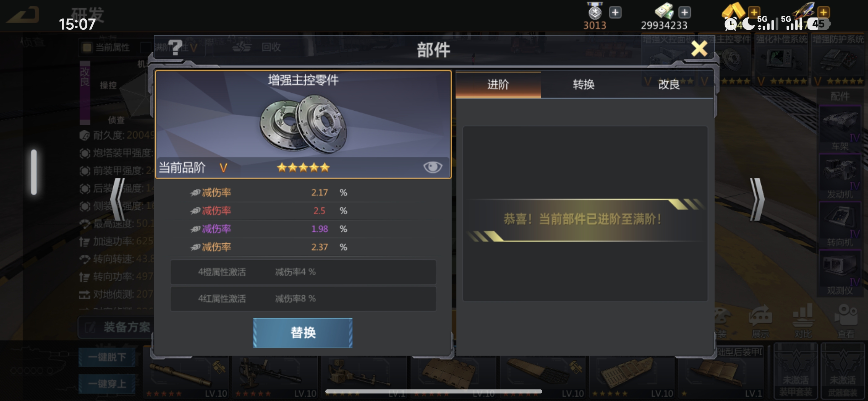Tap the back arrow icon at top-left
The height and width of the screenshot is (401, 868).
[23, 15]
